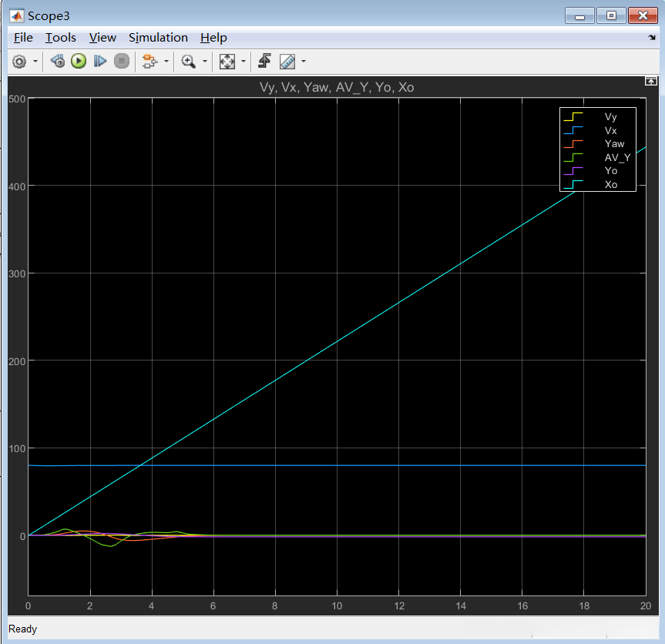This screenshot has width=665, height=644.
Task: Click the maximize axes icon above plot
Action: [651, 81]
